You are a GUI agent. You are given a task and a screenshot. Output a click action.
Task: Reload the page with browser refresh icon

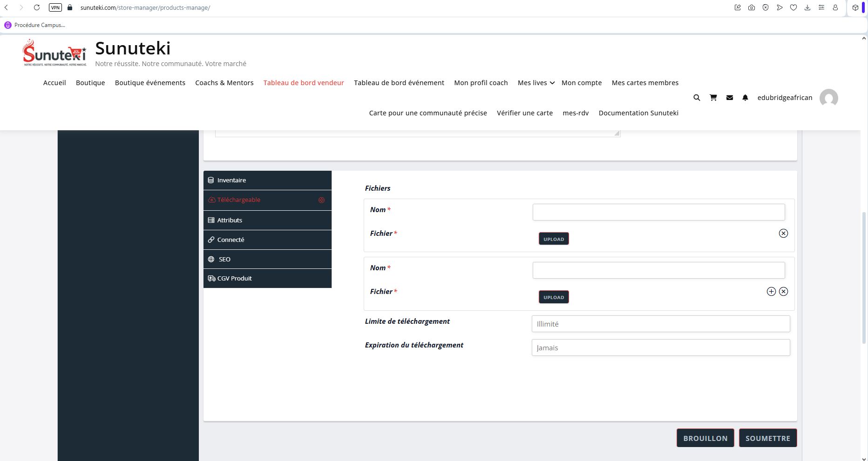click(37, 7)
